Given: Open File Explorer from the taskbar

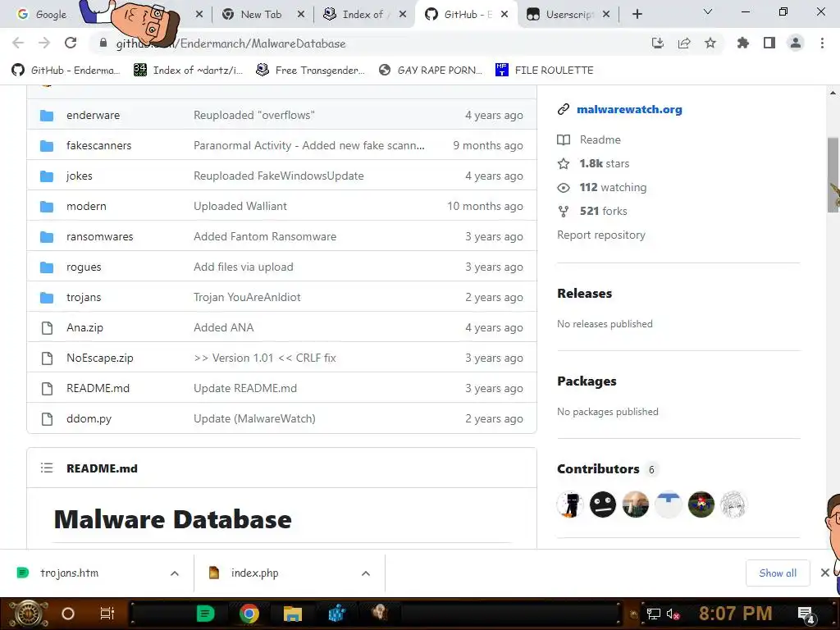Looking at the screenshot, I should pyautogui.click(x=293, y=614).
